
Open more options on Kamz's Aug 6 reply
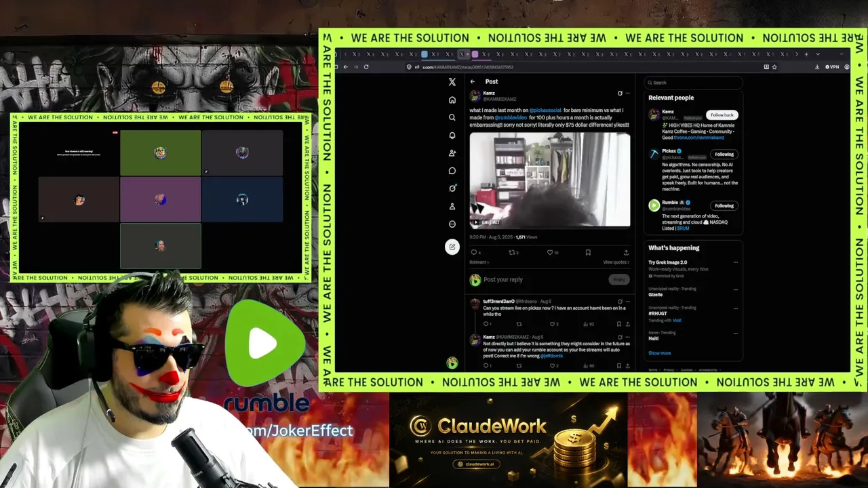pos(627,337)
